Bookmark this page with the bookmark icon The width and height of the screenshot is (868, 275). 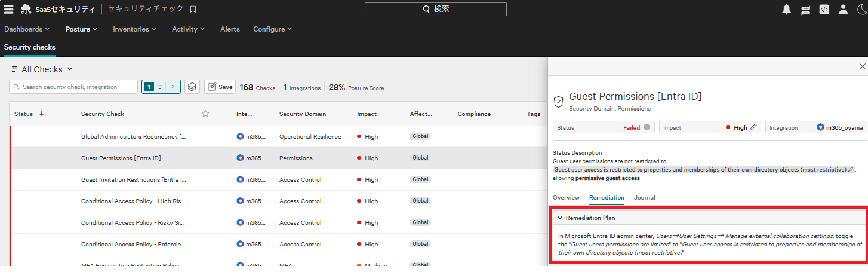[x=193, y=9]
